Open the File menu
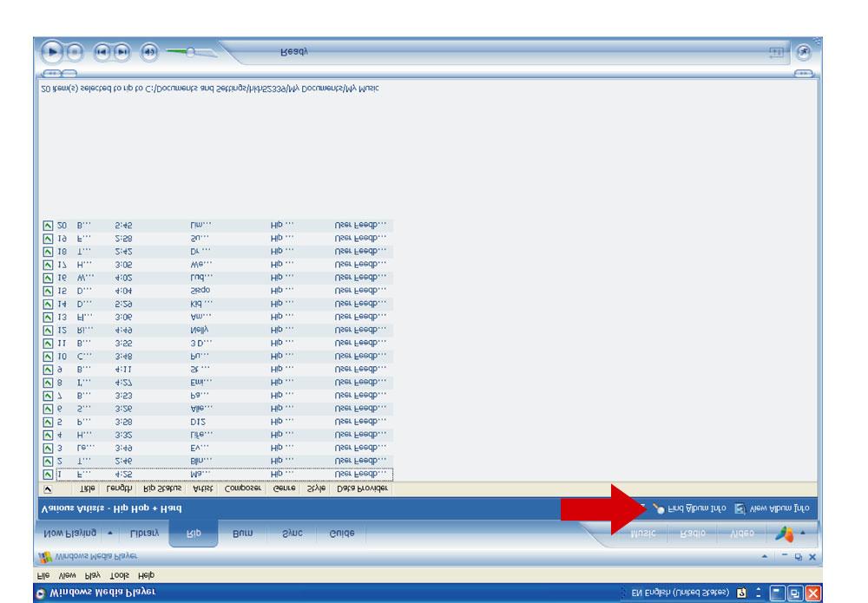The width and height of the screenshot is (868, 603). click(x=43, y=575)
